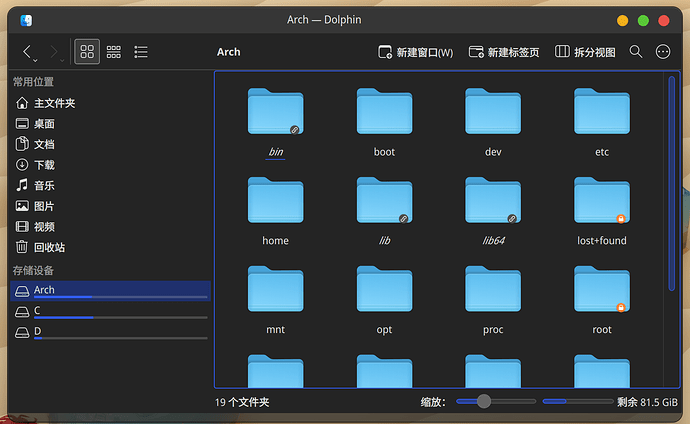
Task: Open the search magnifier
Action: pyautogui.click(x=636, y=52)
